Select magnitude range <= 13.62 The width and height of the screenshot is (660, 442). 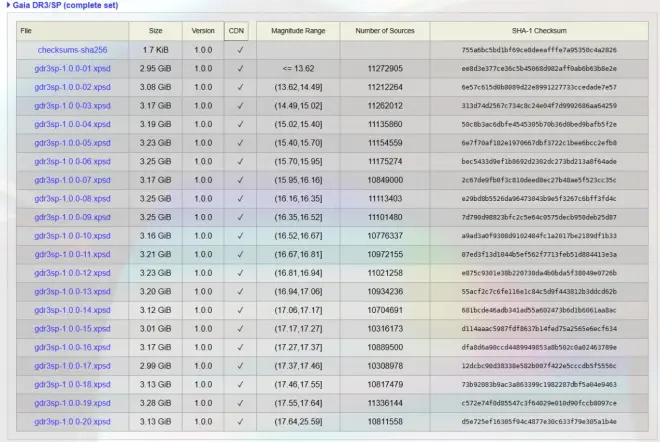pyautogui.click(x=298, y=68)
